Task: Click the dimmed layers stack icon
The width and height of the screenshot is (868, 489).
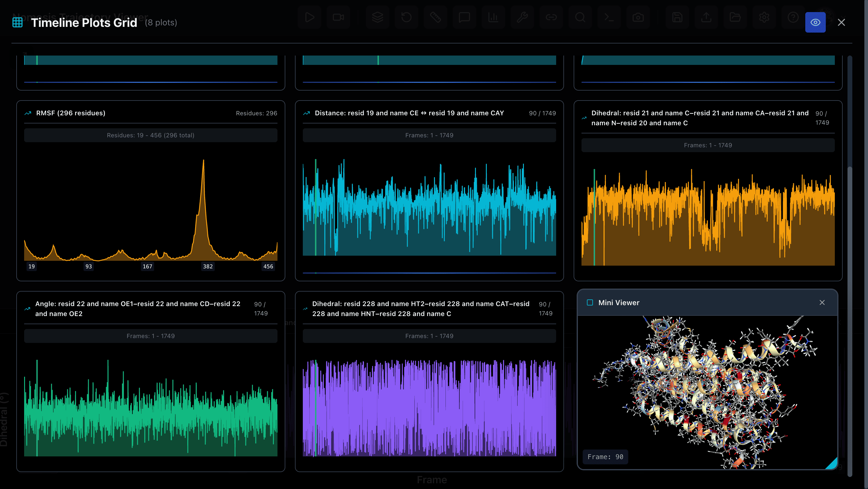Action: (x=377, y=17)
